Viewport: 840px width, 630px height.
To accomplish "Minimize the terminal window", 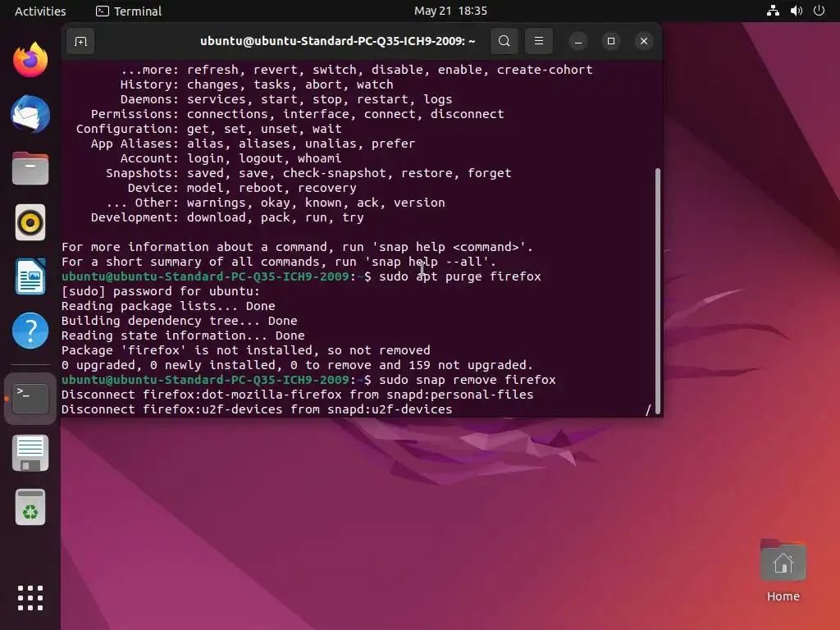I will (577, 41).
